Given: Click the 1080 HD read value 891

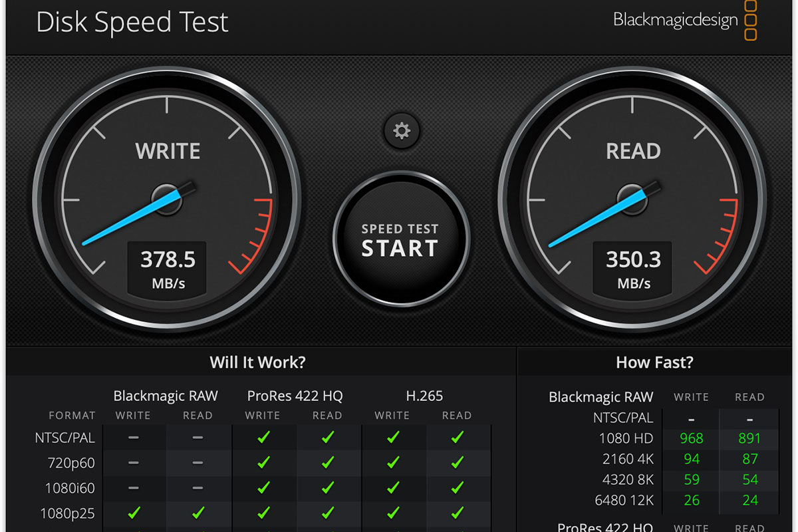Looking at the screenshot, I should (x=749, y=439).
